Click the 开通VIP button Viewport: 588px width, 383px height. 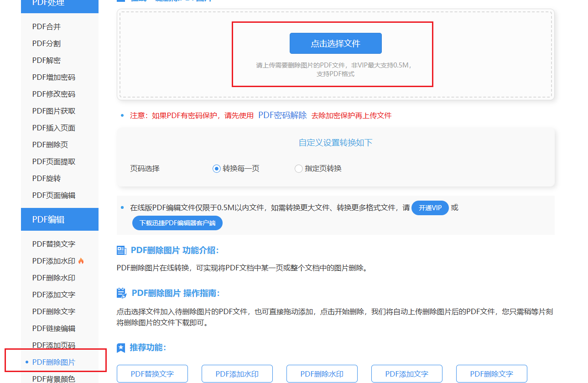pos(430,207)
